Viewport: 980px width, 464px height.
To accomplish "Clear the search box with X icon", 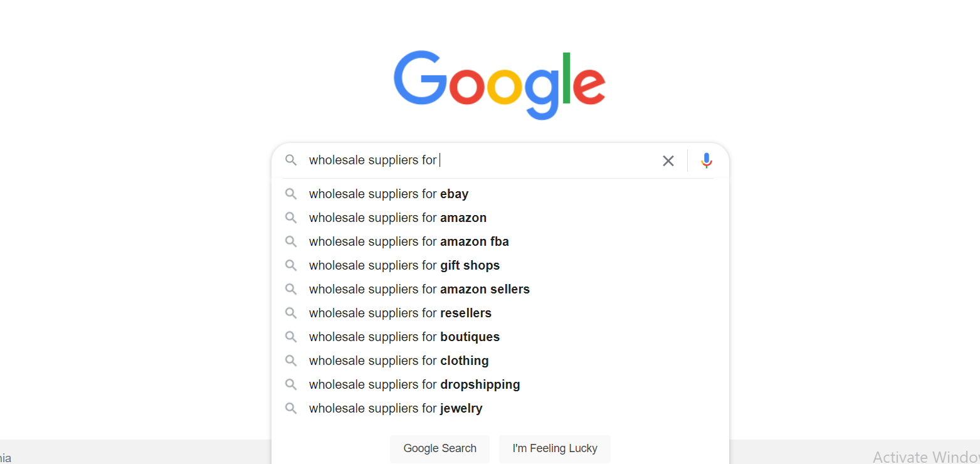I will click(x=668, y=161).
